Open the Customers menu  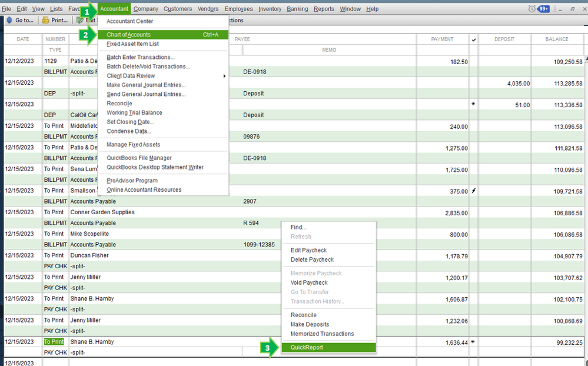click(177, 9)
